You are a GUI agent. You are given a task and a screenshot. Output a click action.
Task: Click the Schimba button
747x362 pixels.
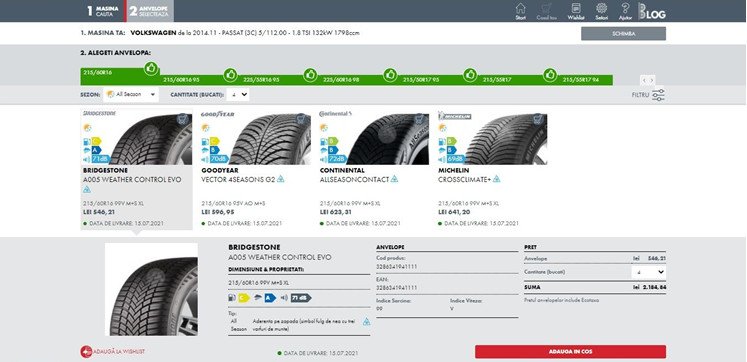pos(623,34)
